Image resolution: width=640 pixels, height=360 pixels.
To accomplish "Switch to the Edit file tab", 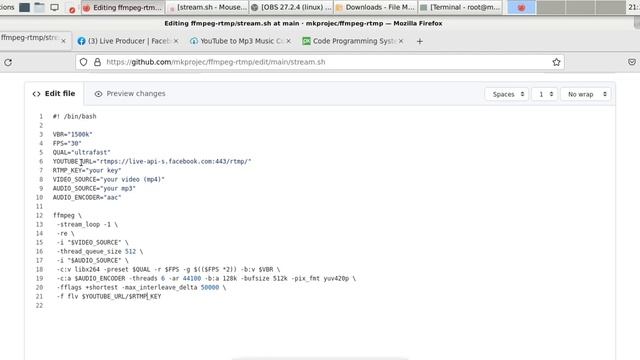I will click(54, 93).
